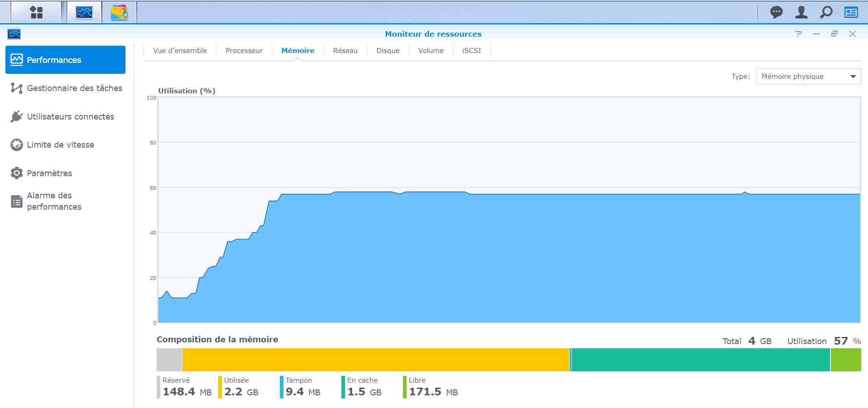Screen dimensions: 868x408
Task: Open the Vue d'ensemble tab
Action: (x=180, y=51)
